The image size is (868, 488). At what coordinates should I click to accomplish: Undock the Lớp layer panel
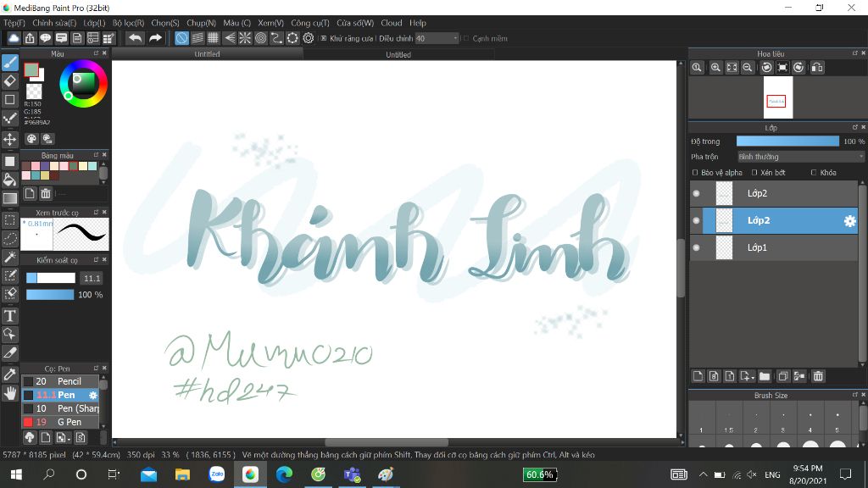(x=854, y=127)
